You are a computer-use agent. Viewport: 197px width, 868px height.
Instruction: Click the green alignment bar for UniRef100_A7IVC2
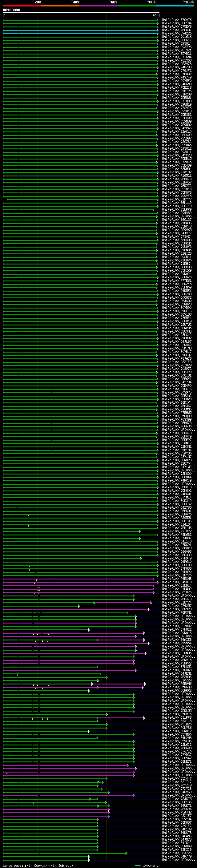72,531
